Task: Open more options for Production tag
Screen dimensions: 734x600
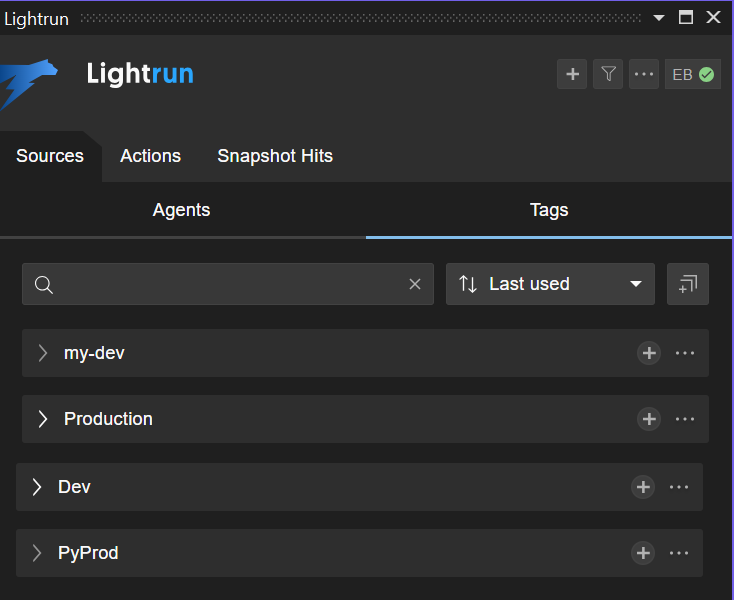Action: pyautogui.click(x=685, y=419)
